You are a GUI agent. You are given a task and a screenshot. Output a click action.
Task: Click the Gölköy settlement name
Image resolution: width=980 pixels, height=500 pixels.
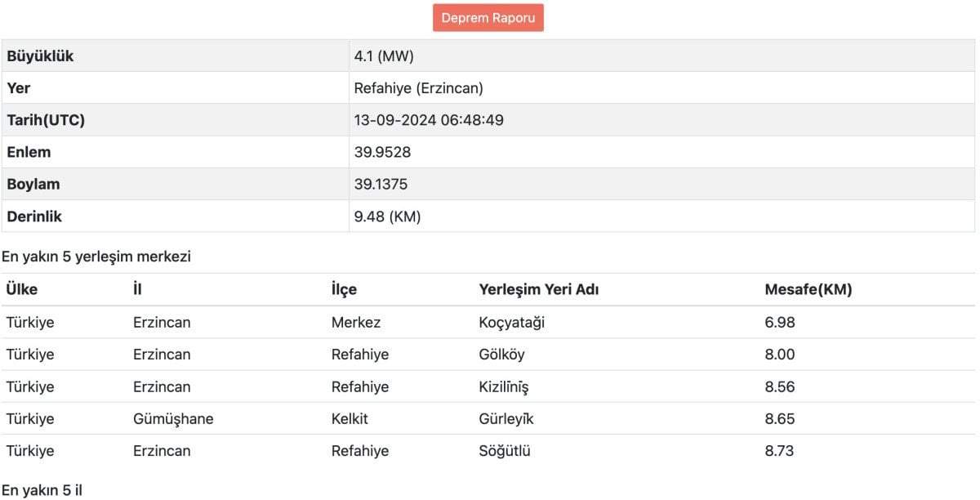tap(501, 355)
